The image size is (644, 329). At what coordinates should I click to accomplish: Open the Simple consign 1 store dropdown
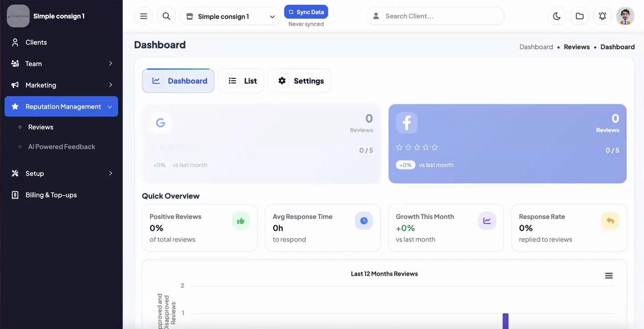(x=230, y=16)
